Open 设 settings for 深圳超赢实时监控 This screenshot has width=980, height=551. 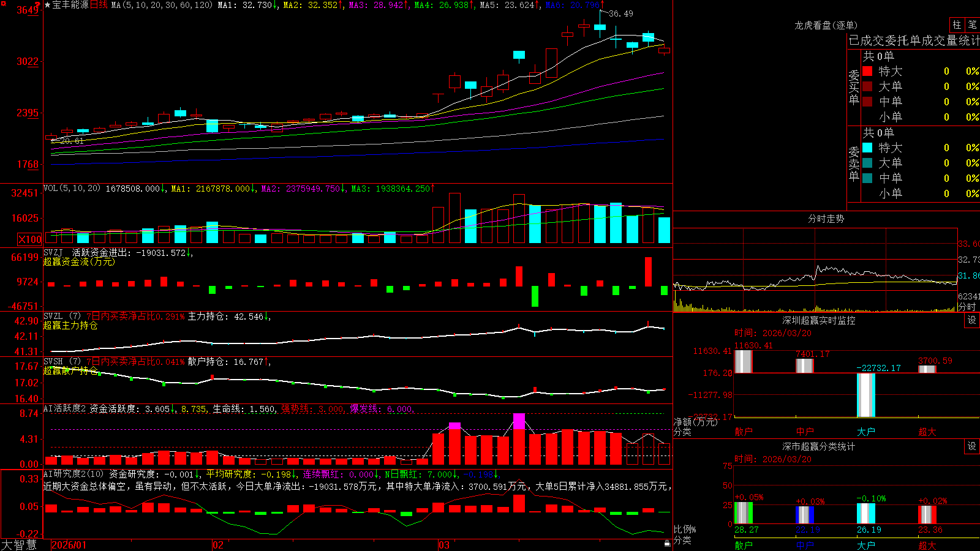pyautogui.click(x=972, y=320)
